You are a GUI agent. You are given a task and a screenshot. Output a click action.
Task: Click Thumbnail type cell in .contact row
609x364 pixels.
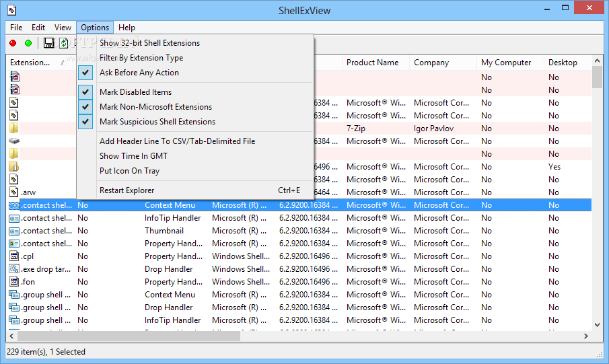tap(164, 231)
